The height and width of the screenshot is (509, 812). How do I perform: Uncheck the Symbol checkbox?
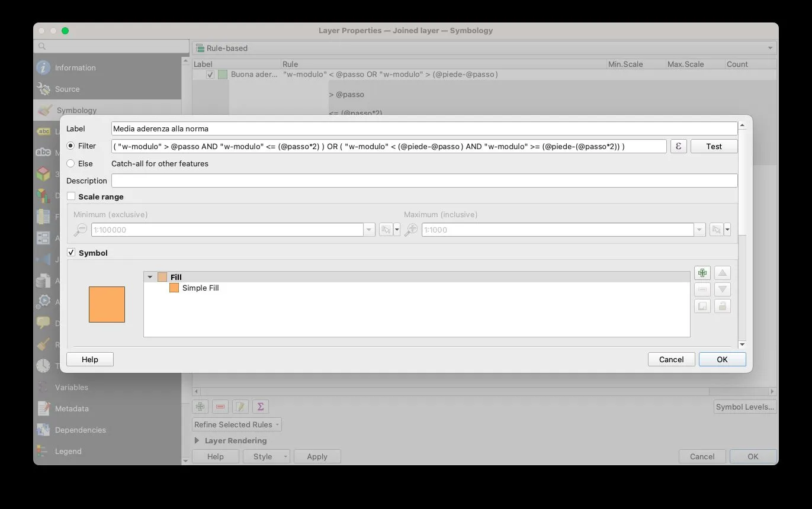[71, 253]
